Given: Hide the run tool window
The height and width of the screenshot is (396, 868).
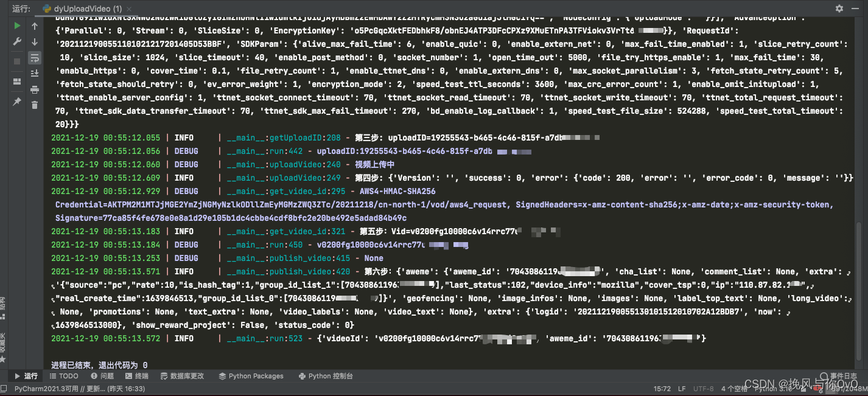Looking at the screenshot, I should pyautogui.click(x=855, y=9).
